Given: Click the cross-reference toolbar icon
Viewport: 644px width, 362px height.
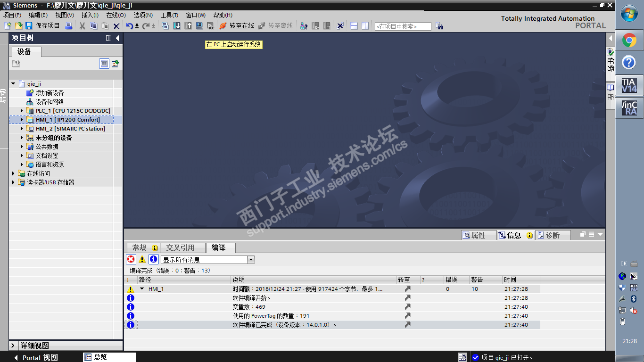Looking at the screenshot, I should pos(340,26).
